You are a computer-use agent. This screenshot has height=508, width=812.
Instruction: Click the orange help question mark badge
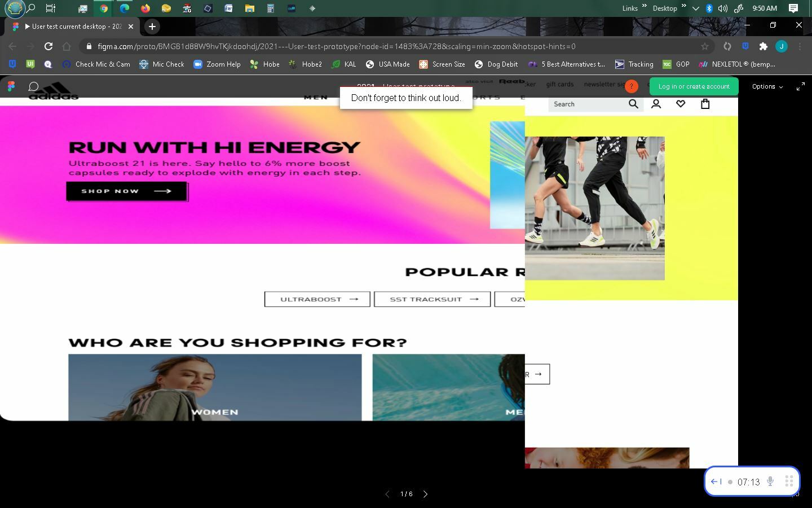click(x=632, y=86)
